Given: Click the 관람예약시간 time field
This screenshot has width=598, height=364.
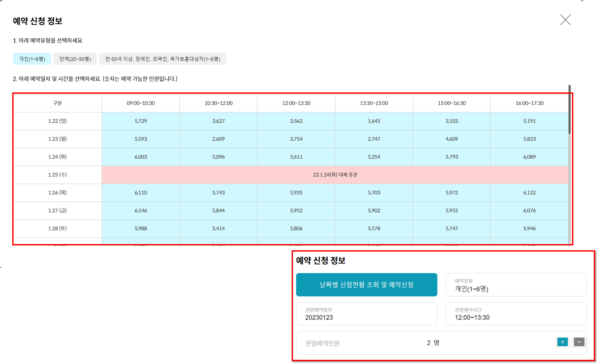Looking at the screenshot, I should click(x=516, y=314).
